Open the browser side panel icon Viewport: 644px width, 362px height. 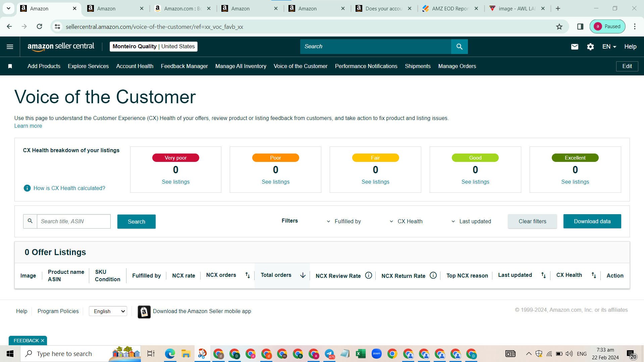580,26
